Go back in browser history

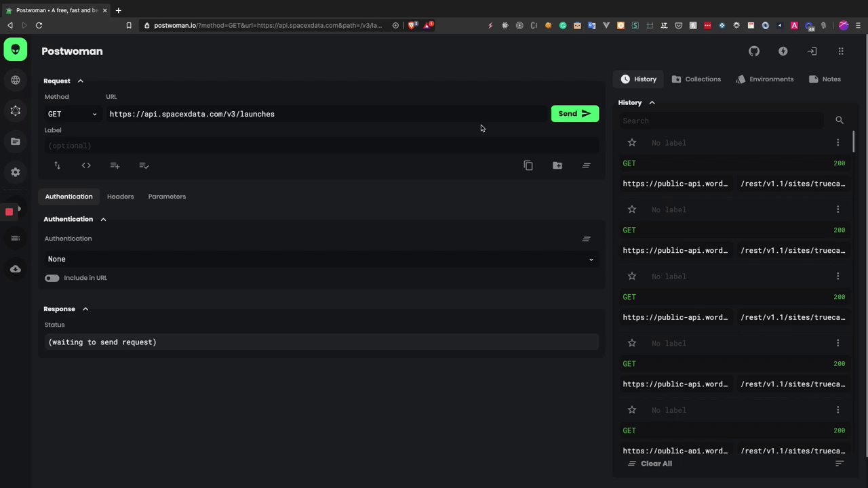pyautogui.click(x=10, y=25)
